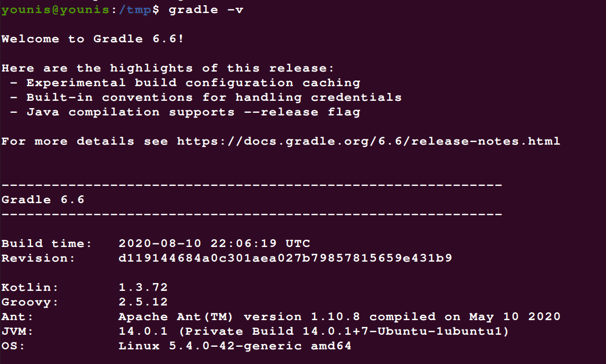This screenshot has height=364, width=606.
Task: Open the docs.gradle.org release notes URL
Action: 368,142
